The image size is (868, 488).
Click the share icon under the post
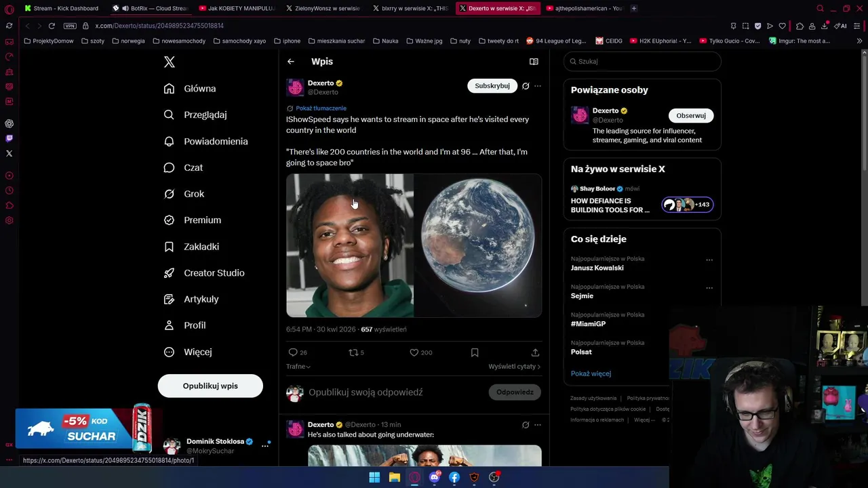click(x=535, y=352)
